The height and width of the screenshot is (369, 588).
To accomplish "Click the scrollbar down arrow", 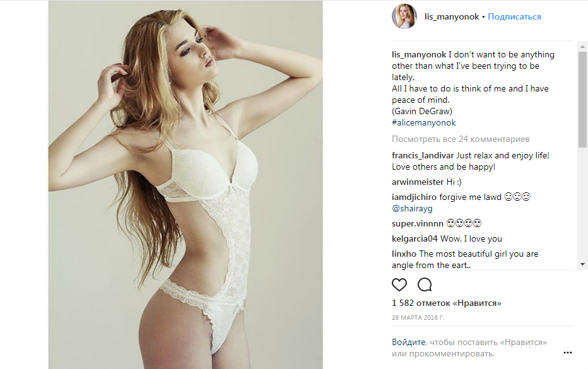I will [x=582, y=264].
